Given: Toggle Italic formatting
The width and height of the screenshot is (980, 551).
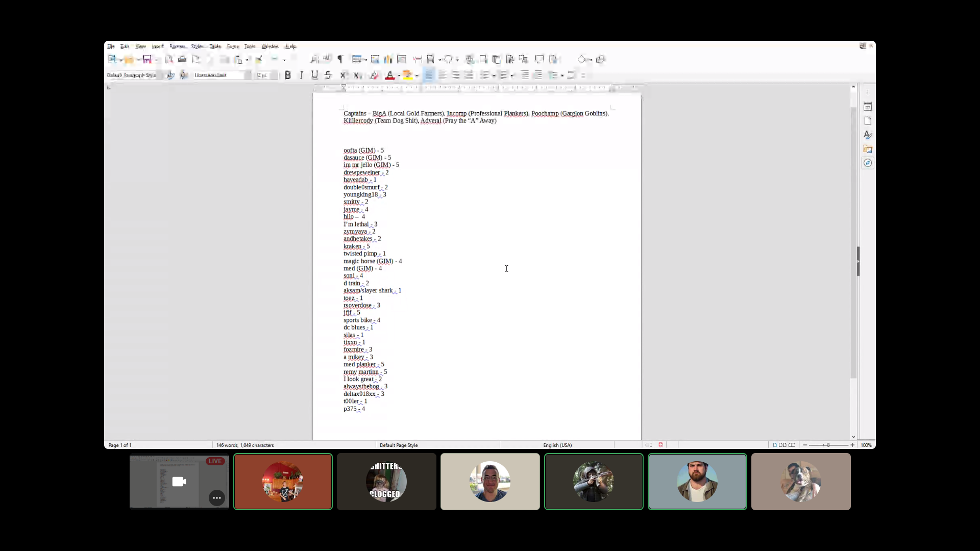Looking at the screenshot, I should point(301,75).
